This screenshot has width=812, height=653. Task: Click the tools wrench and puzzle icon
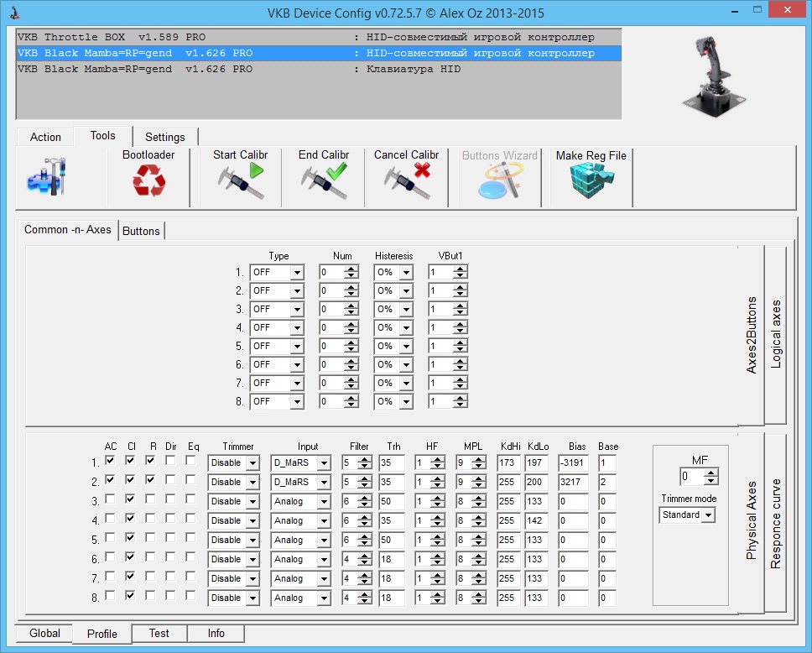[x=47, y=177]
